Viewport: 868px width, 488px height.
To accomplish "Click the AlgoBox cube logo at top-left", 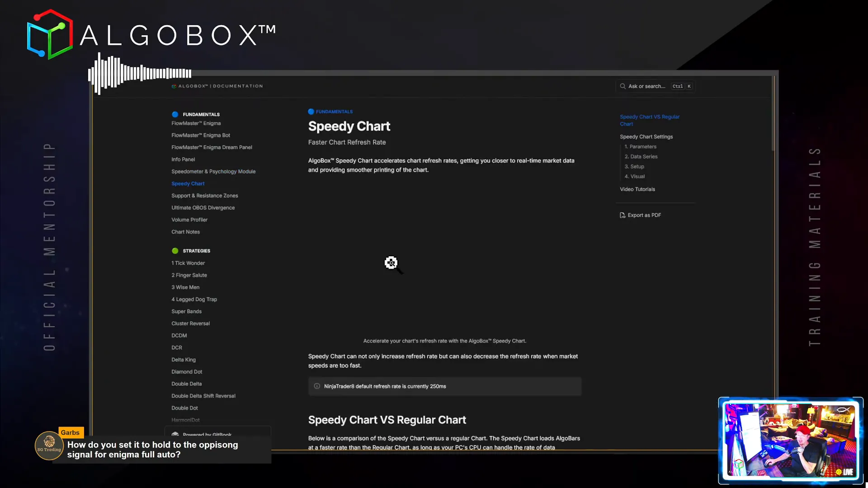I will (50, 35).
